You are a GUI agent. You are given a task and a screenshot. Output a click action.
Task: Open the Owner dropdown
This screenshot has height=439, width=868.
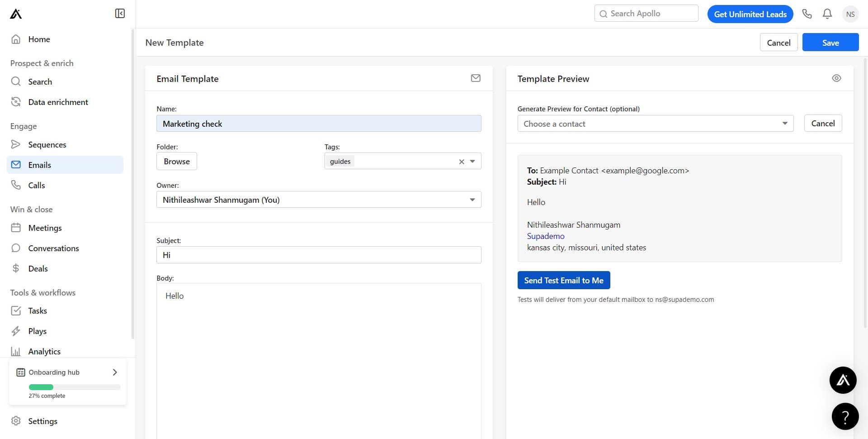click(319, 200)
